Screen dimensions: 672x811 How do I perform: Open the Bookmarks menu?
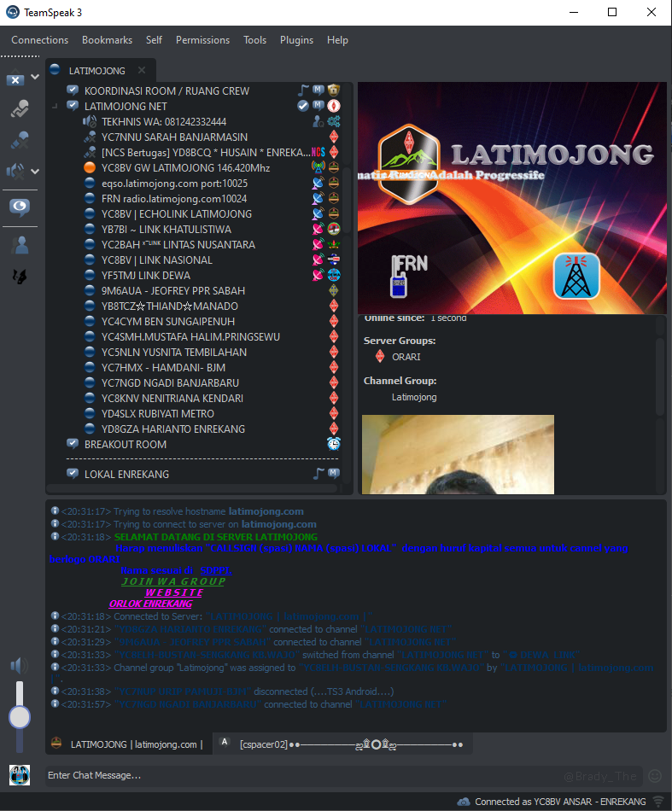pos(107,40)
